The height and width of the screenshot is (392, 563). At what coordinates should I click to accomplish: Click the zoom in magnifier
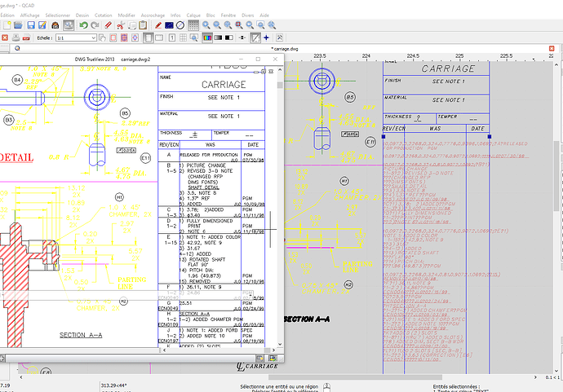pyautogui.click(x=206, y=25)
